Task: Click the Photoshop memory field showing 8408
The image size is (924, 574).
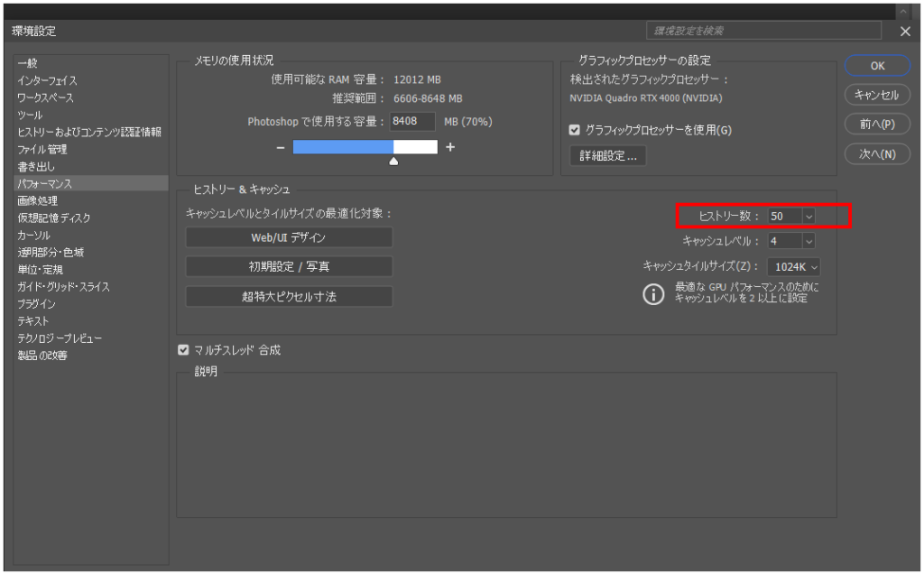Action: [412, 122]
